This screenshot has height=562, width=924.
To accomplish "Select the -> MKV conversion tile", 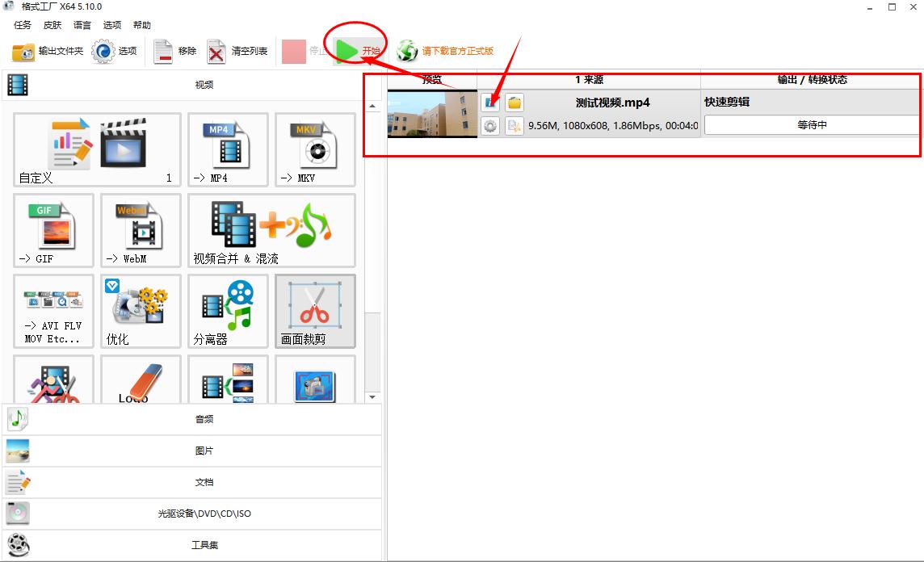I will click(x=315, y=149).
